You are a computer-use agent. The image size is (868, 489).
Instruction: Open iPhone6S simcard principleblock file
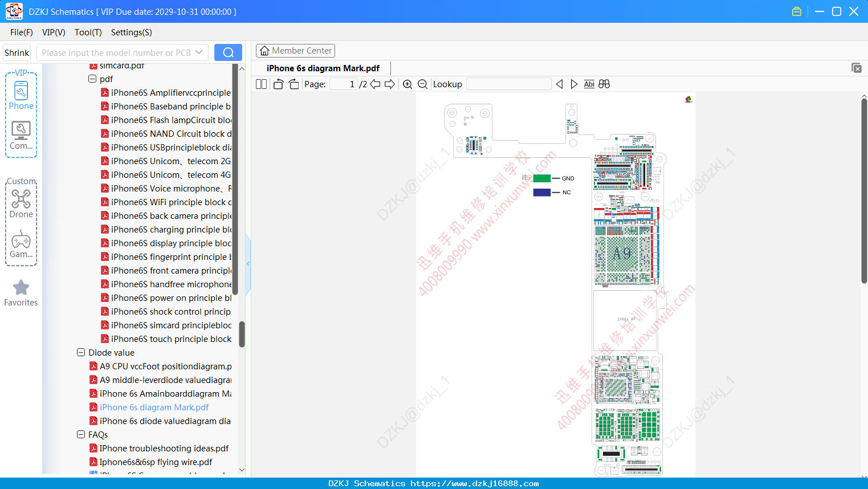coord(171,325)
